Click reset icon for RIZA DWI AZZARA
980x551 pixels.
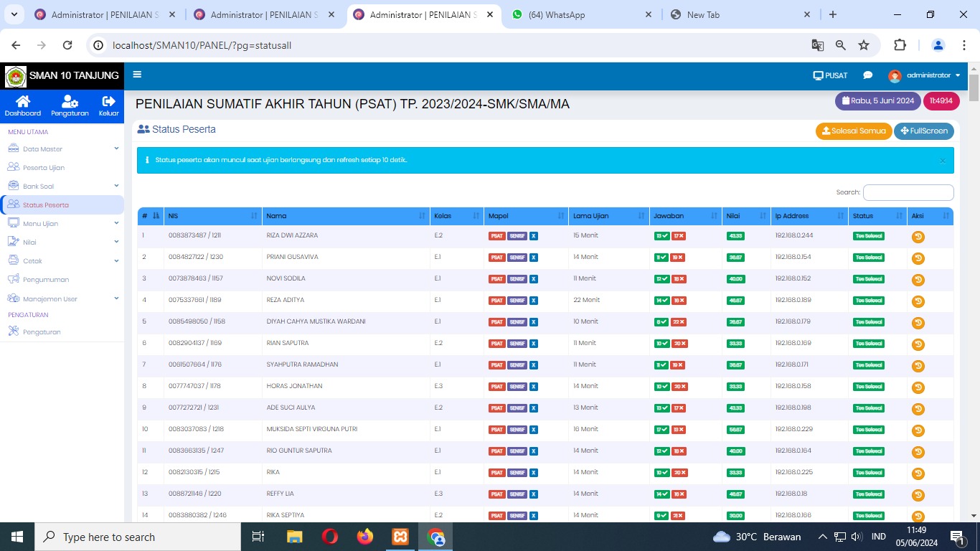click(x=918, y=237)
